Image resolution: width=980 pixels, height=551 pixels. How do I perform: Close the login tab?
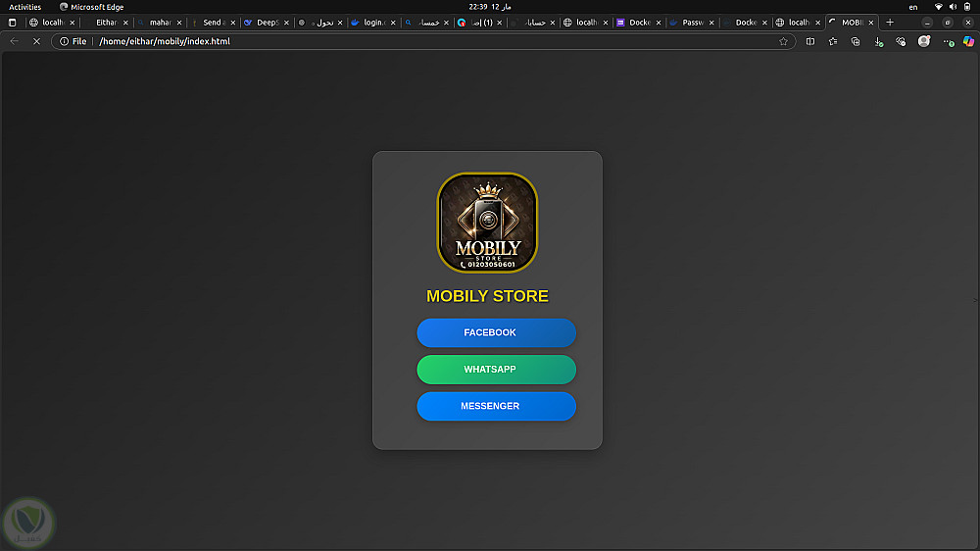(x=393, y=23)
